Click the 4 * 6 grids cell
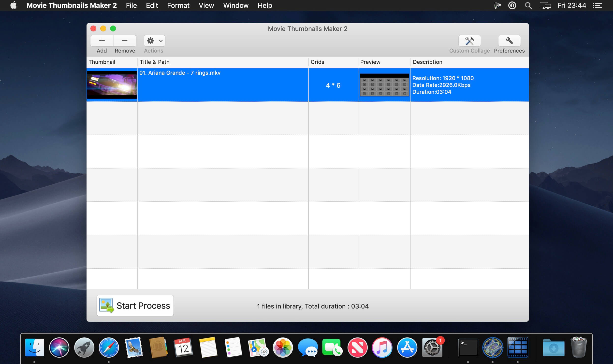The image size is (613, 364). 333,85
